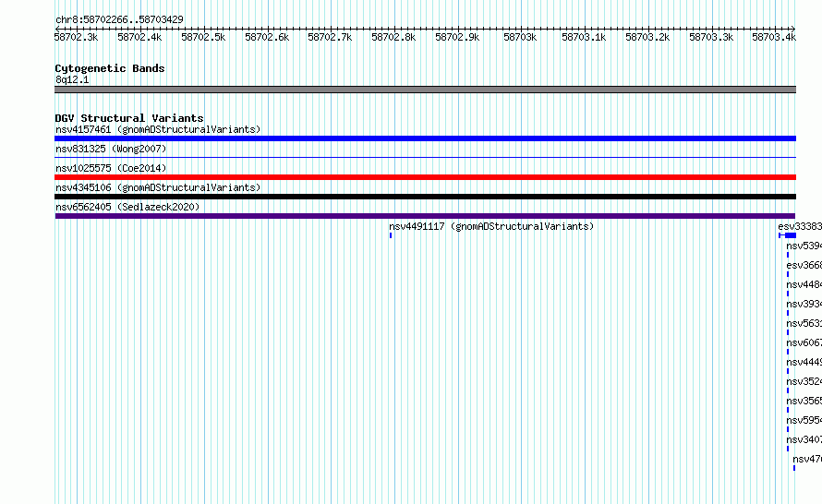822x504 pixels.
Task: Click the chr8:58702266..58703429 region label
Action: (x=119, y=19)
